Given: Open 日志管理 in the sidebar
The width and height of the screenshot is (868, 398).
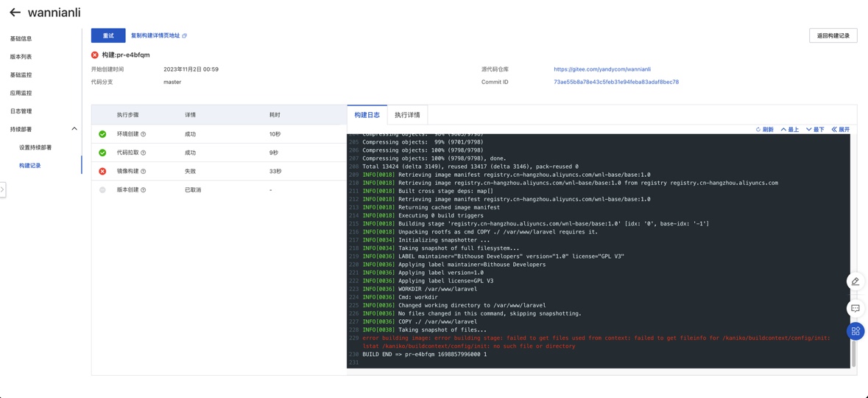Looking at the screenshot, I should [21, 111].
